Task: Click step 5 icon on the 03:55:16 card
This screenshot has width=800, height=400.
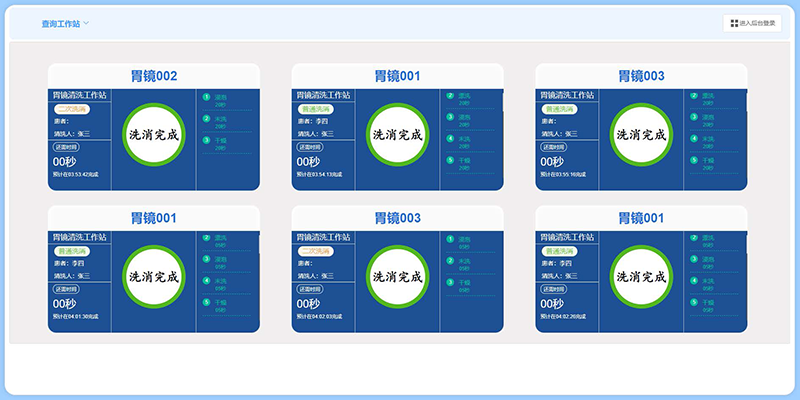Action: pos(694,160)
